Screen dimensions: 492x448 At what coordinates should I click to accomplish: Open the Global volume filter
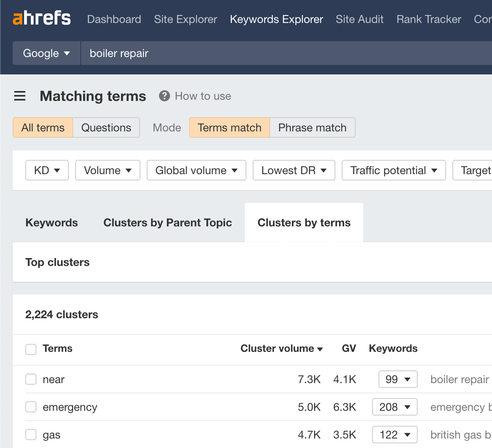click(196, 170)
